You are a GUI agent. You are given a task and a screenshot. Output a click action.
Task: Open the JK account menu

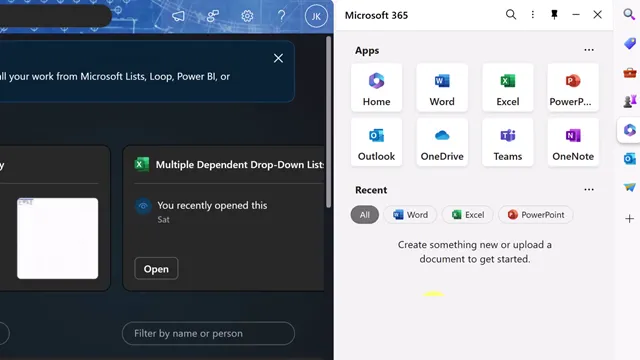point(316,16)
